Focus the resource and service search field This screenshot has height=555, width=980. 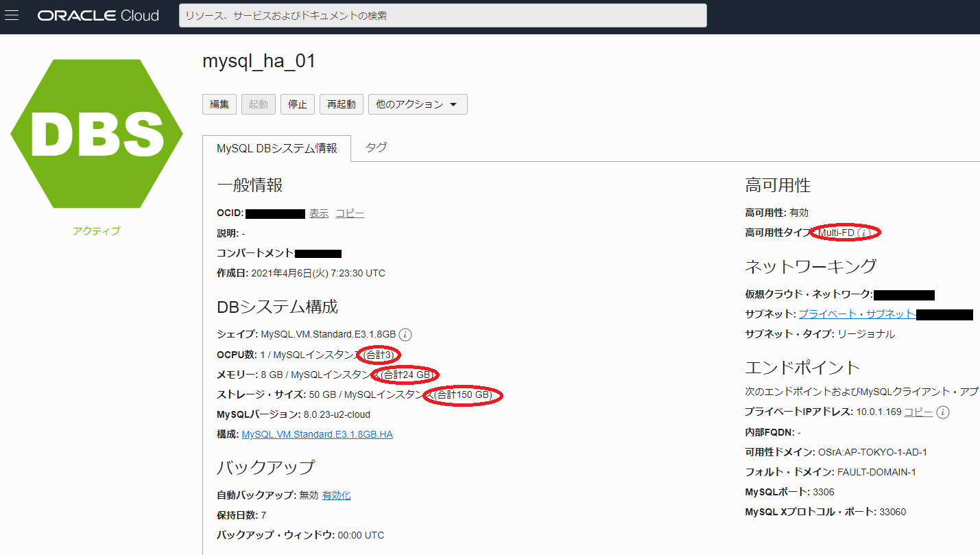click(442, 16)
